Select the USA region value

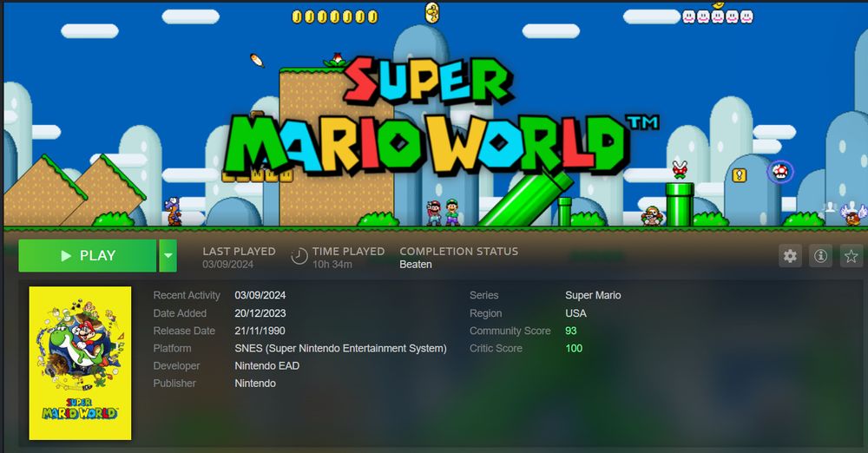coord(575,313)
